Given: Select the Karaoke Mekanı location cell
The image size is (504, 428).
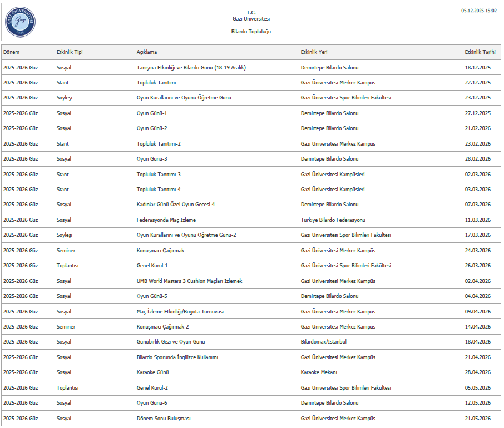Looking at the screenshot, I should click(x=319, y=372).
